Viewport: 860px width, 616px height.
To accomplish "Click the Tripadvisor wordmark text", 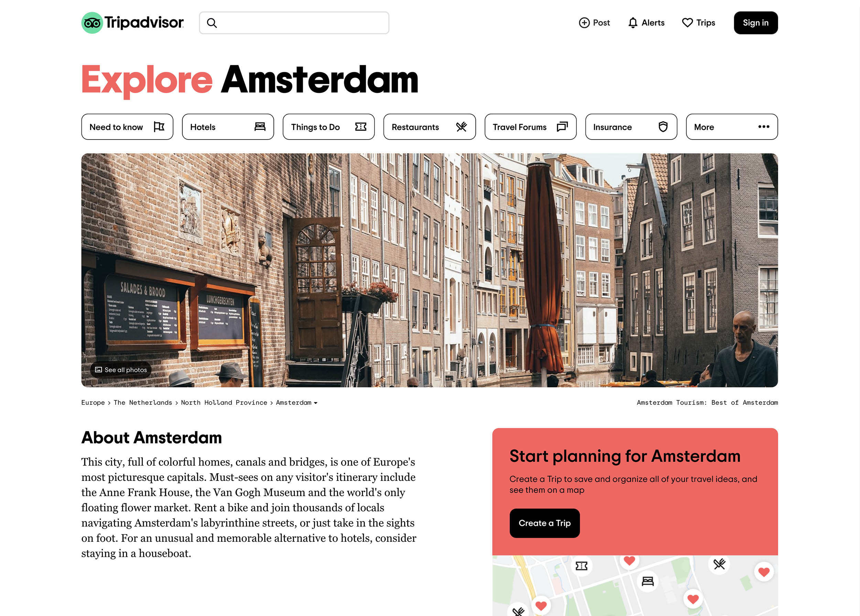I will click(x=144, y=23).
